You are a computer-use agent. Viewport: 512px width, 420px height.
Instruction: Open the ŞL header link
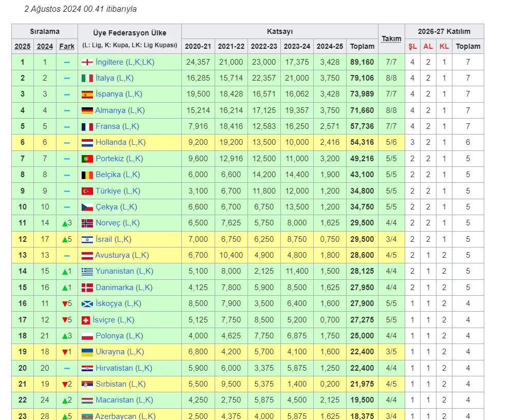click(412, 46)
